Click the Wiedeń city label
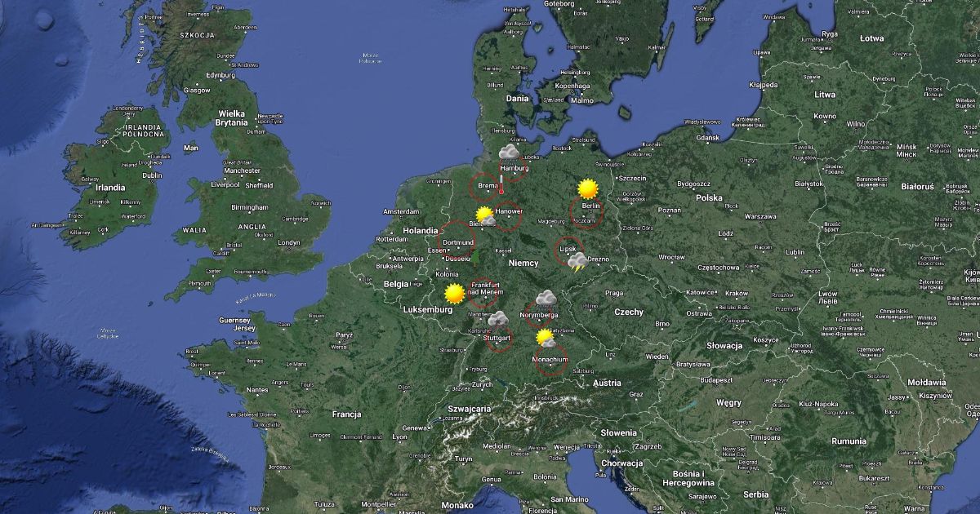This screenshot has height=514, width=980. tap(658, 356)
